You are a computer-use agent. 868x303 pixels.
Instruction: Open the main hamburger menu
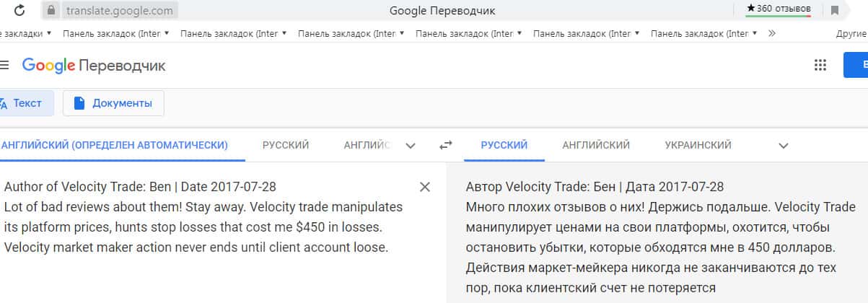[4, 65]
